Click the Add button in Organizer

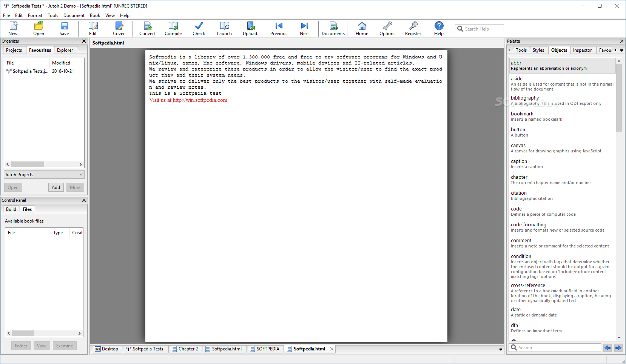pyautogui.click(x=56, y=187)
